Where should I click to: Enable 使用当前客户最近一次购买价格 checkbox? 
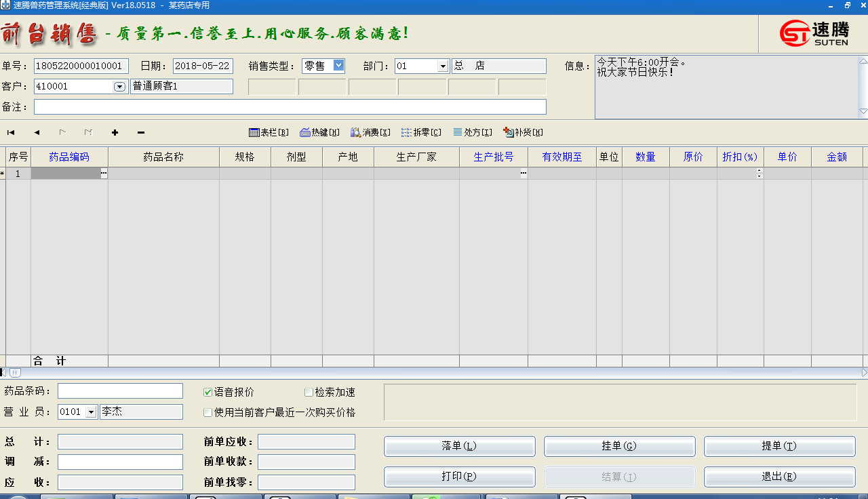(x=208, y=412)
